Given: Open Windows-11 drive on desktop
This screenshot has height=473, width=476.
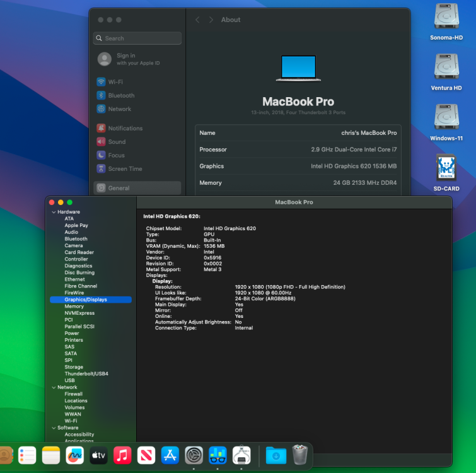Looking at the screenshot, I should (446, 122).
